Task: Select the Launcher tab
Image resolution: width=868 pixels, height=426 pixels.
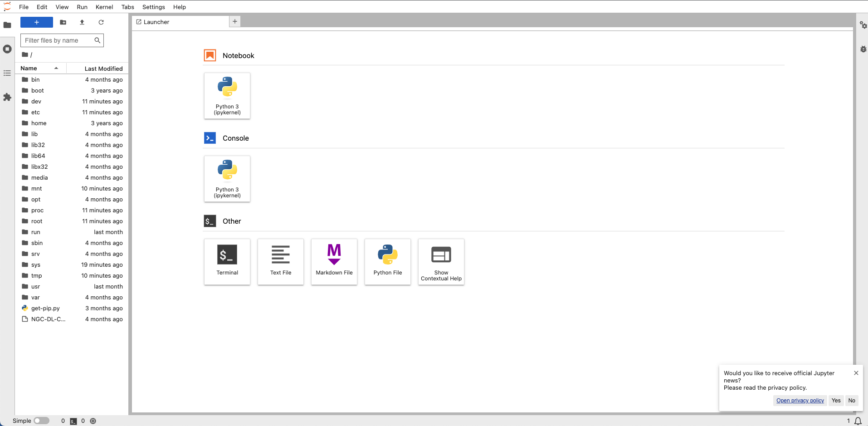Action: coord(180,22)
